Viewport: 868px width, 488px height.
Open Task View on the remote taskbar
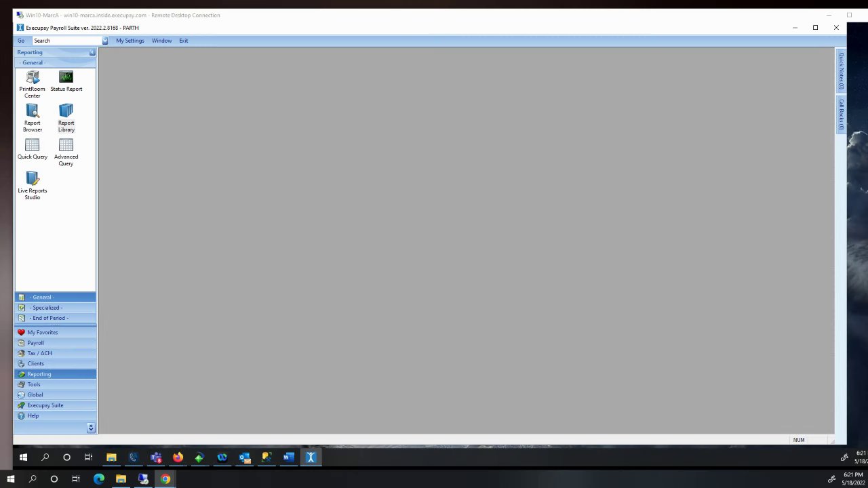(88, 457)
